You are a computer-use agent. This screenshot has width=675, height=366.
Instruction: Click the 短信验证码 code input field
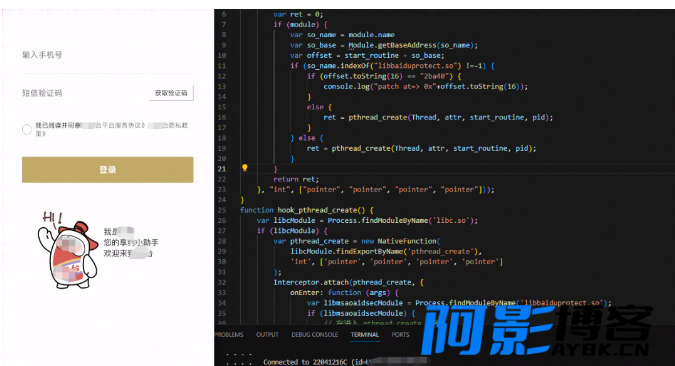click(x=84, y=93)
